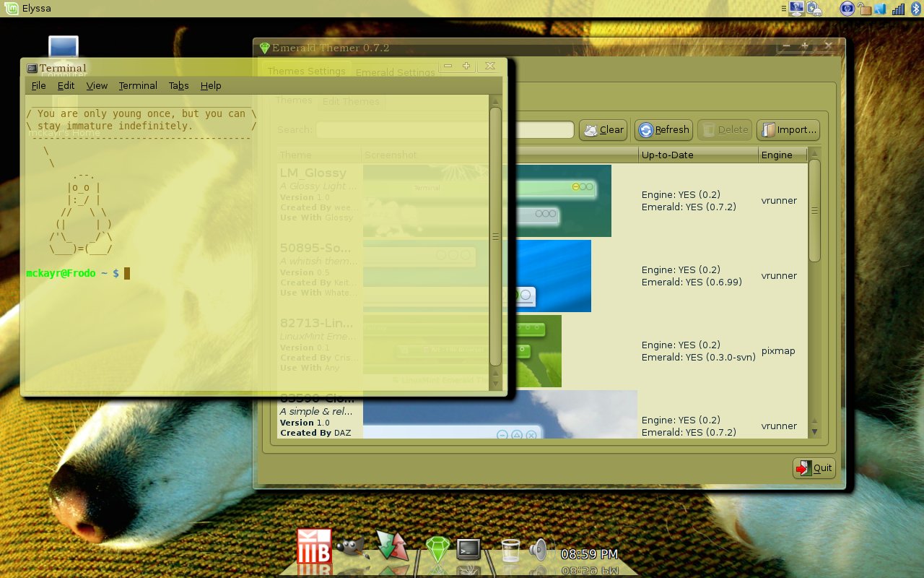This screenshot has width=924, height=578.
Task: Minimize the Terminal window
Action: click(448, 66)
